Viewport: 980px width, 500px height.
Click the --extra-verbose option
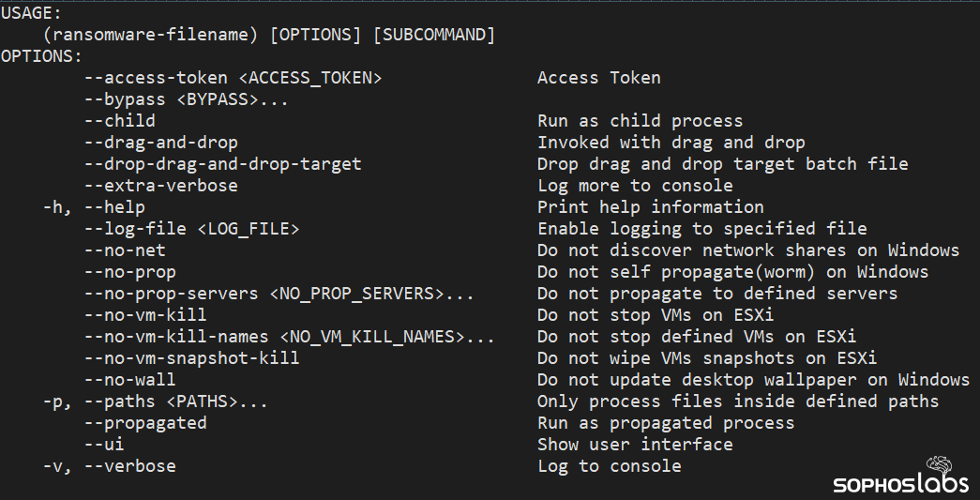[x=160, y=186]
